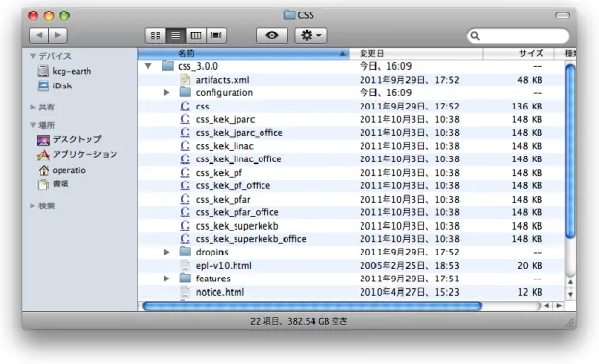599x364 pixels.
Task: Expand the 検索 sidebar section
Action: click(x=33, y=206)
